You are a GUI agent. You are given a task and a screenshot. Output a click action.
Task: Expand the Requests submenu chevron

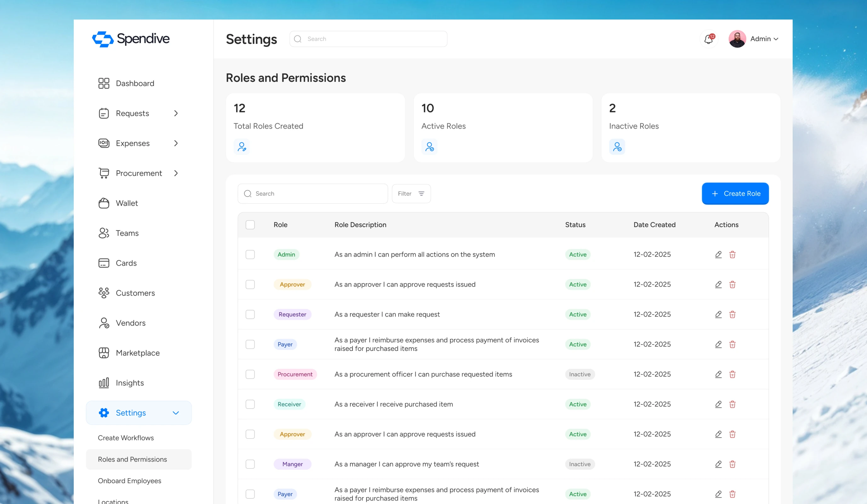(x=176, y=113)
